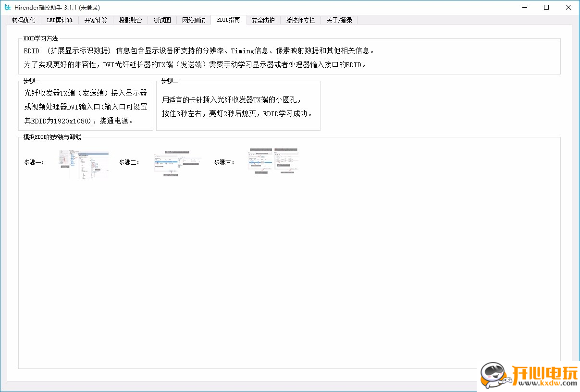Click the line beginning 光纤收发器TX端（发送端）接入显示器
The height and width of the screenshot is (392, 580).
pos(86,93)
